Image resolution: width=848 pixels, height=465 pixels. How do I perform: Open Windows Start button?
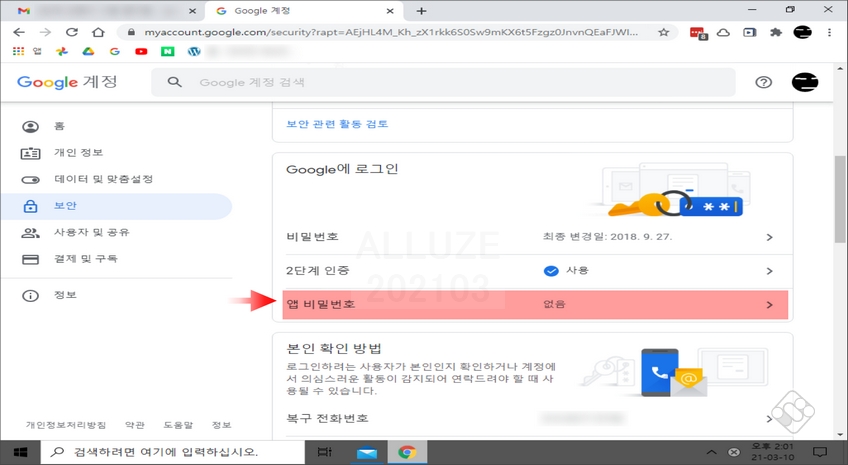coord(20,452)
